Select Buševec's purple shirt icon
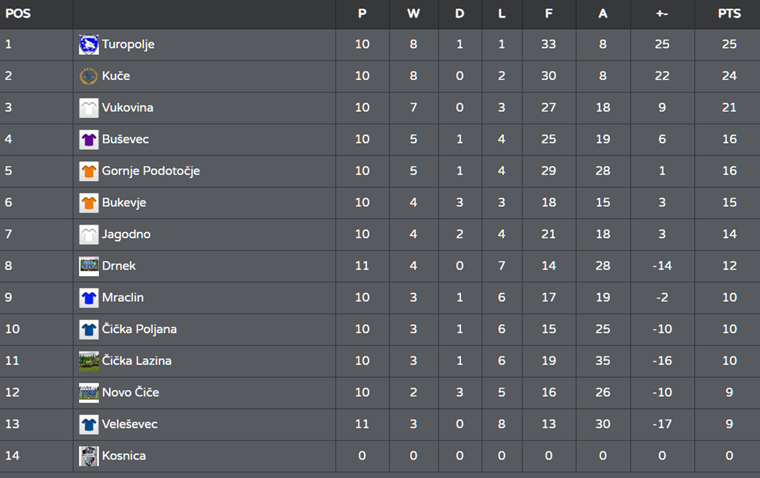Viewport: 760px width, 478px height. 89,140
